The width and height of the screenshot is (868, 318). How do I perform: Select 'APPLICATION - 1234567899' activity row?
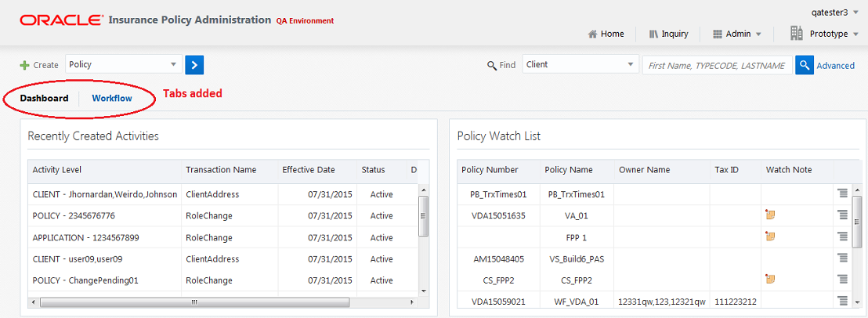223,237
